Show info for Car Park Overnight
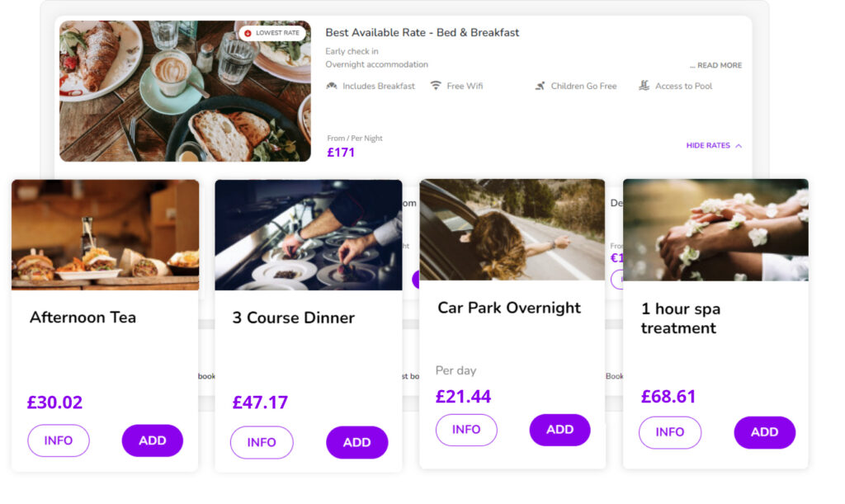Screen dimensions: 845x504 click(x=466, y=430)
